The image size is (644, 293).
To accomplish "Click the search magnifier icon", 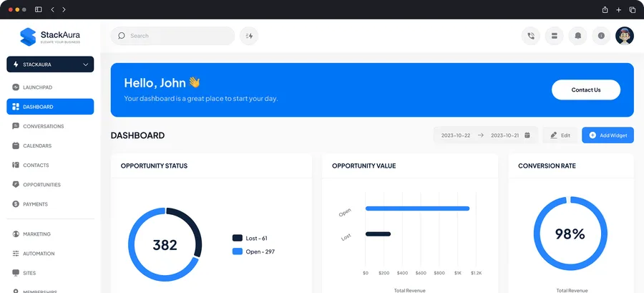I will (x=121, y=36).
